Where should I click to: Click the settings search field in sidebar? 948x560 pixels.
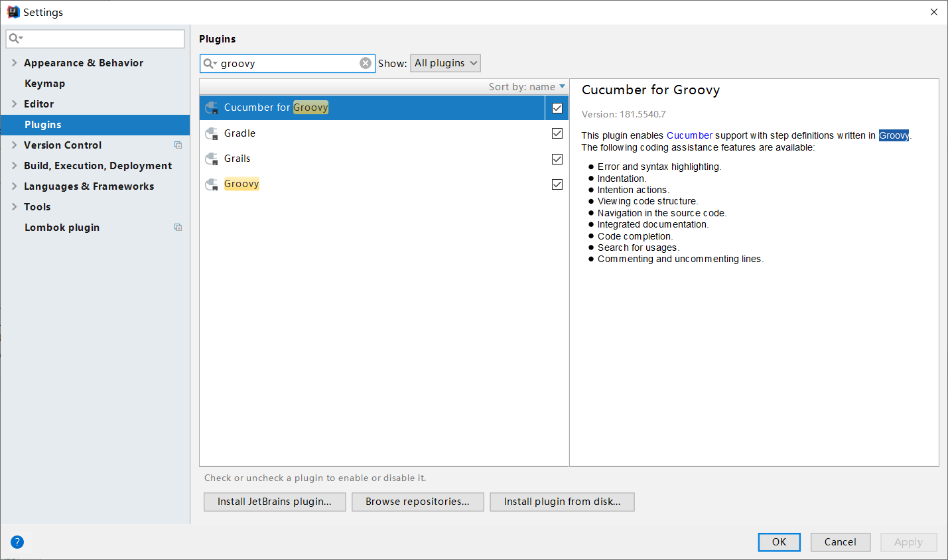tap(95, 38)
